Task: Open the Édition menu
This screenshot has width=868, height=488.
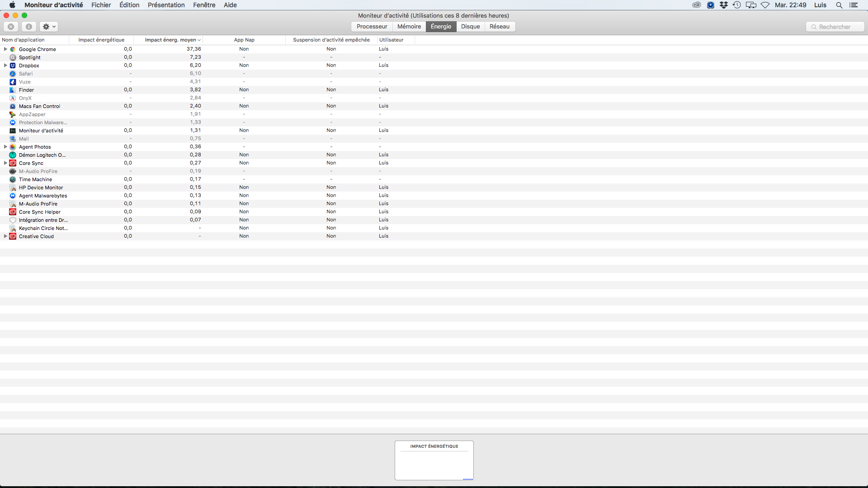Action: [129, 5]
